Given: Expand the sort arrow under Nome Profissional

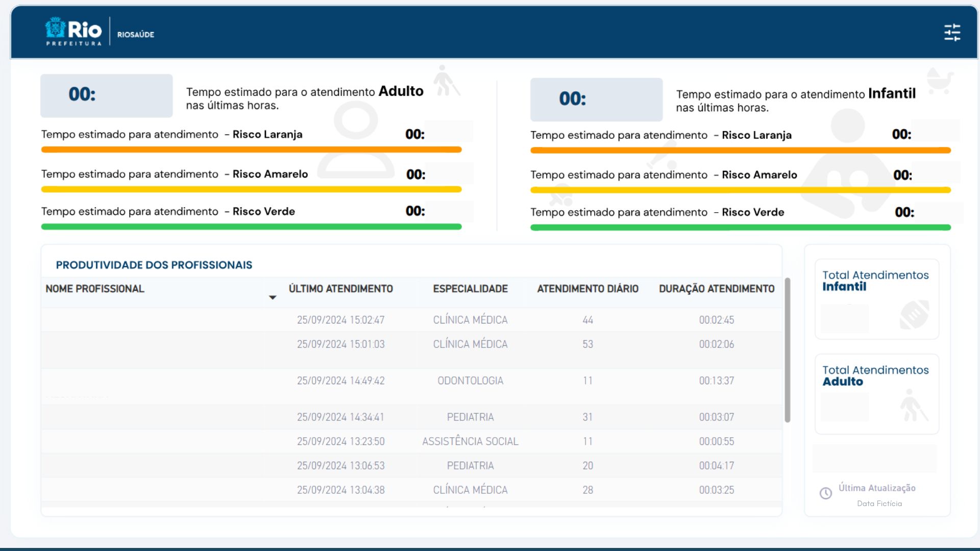Looking at the screenshot, I should (x=273, y=297).
